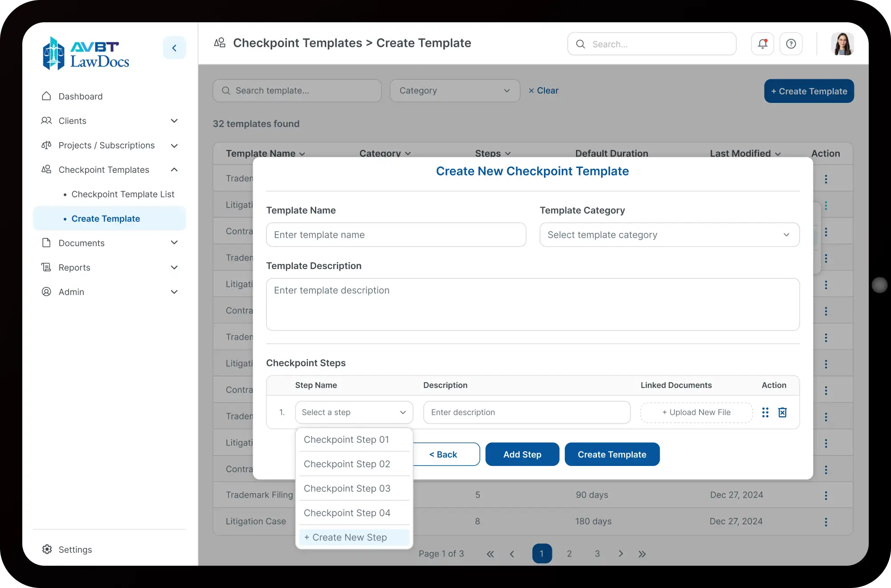Go to previous page arrow
Screen dimensions: 891x588
tap(512, 554)
